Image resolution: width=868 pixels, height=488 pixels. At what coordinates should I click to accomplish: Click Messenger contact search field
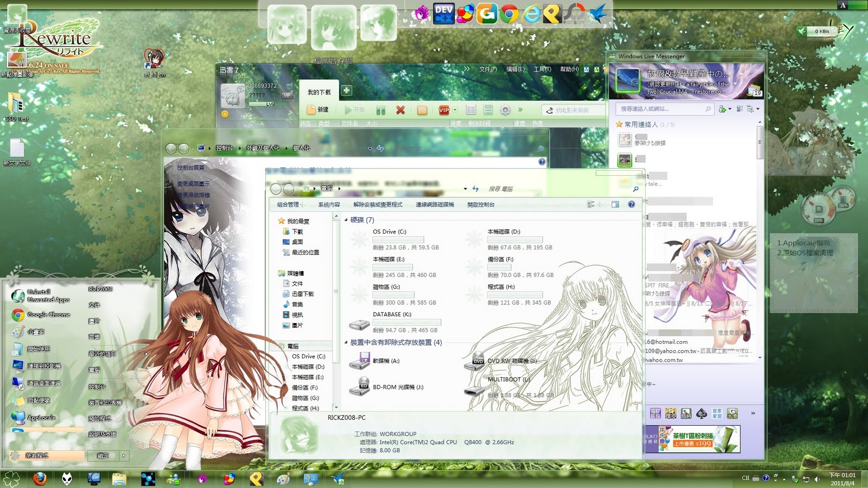coord(665,109)
